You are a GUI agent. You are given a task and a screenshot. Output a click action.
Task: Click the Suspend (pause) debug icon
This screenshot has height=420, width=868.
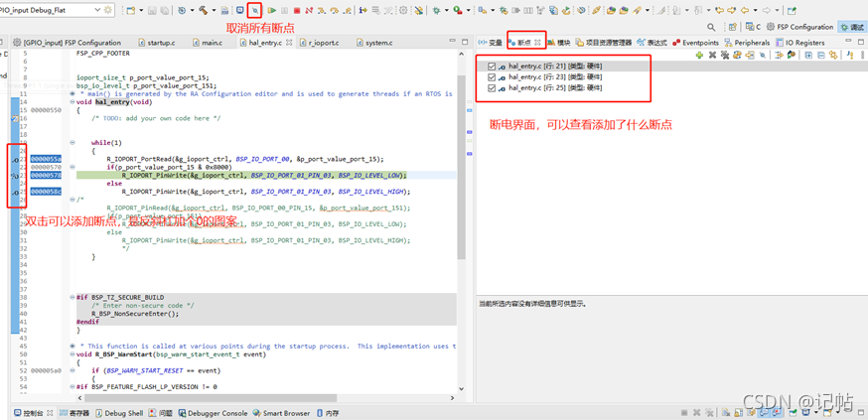pos(285,10)
